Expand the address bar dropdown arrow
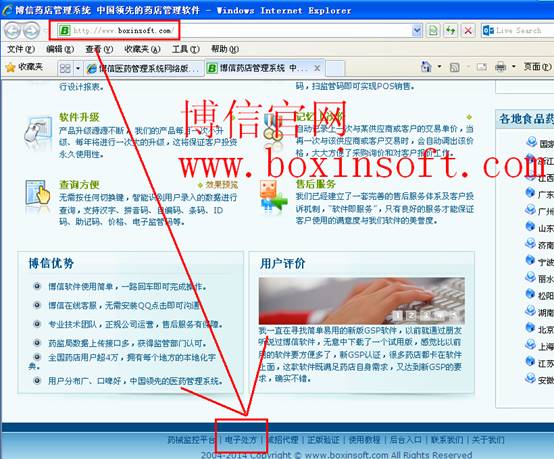Viewport: 554px width, 459px height. [x=417, y=31]
